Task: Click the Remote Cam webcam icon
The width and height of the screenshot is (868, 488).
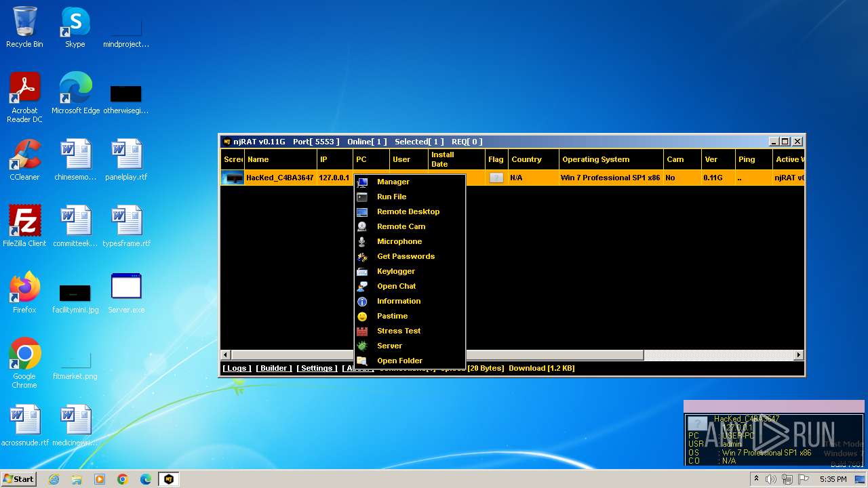Action: pyautogui.click(x=362, y=226)
